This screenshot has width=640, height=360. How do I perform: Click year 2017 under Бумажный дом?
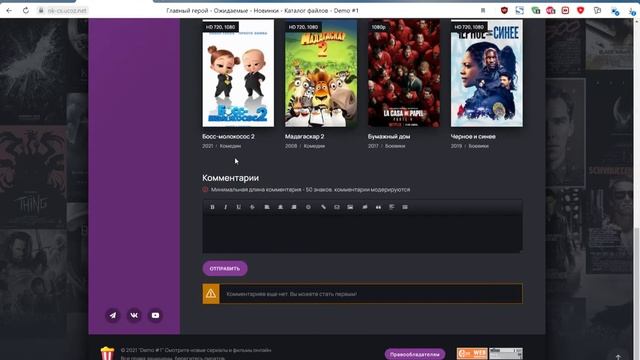point(373,146)
